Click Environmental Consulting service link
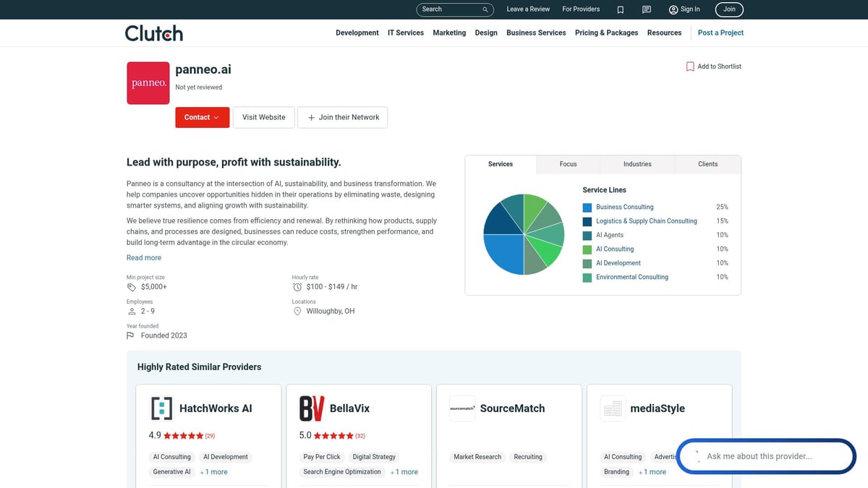Image resolution: width=868 pixels, height=488 pixels. point(632,278)
